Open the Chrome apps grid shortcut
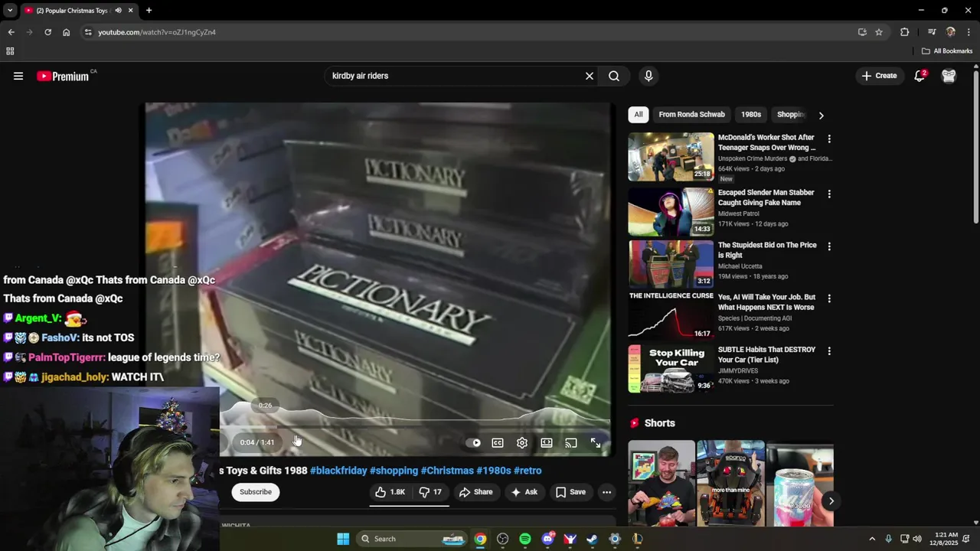Screen dimensions: 980x551 click(x=10, y=51)
